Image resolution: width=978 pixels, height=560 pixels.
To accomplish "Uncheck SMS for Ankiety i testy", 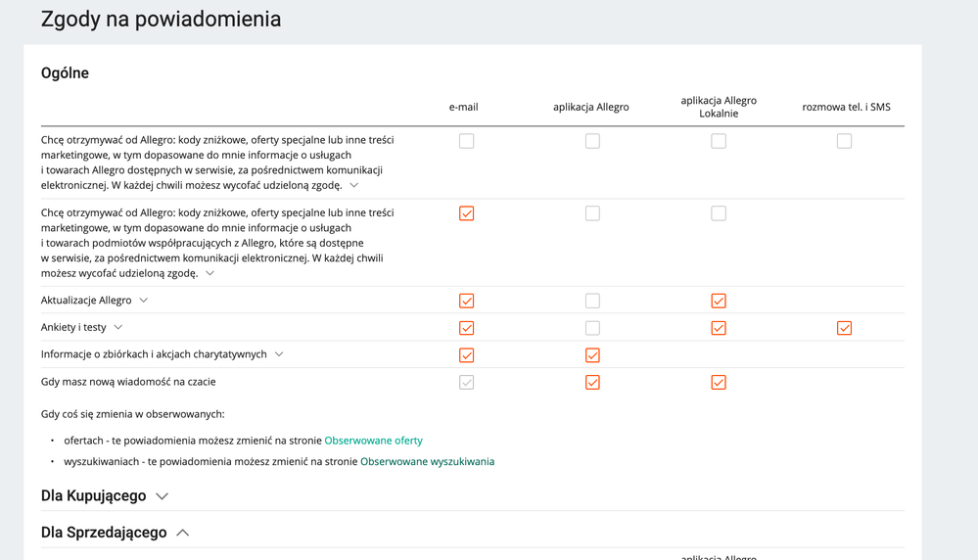I will coord(844,328).
